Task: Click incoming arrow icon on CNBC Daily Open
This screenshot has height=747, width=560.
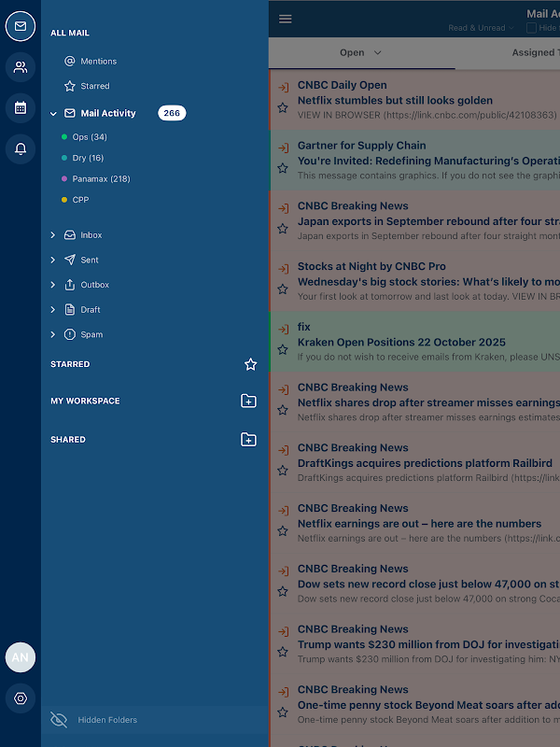Action: coord(284,87)
